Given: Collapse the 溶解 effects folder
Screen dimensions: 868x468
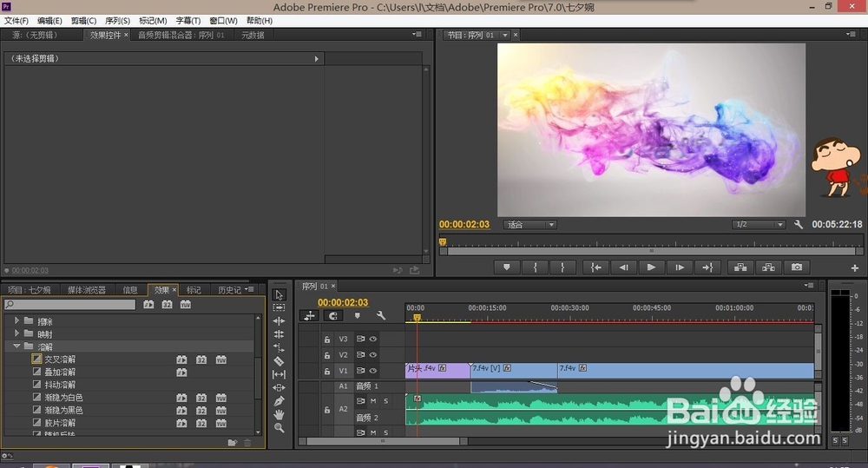Looking at the screenshot, I should coord(16,346).
